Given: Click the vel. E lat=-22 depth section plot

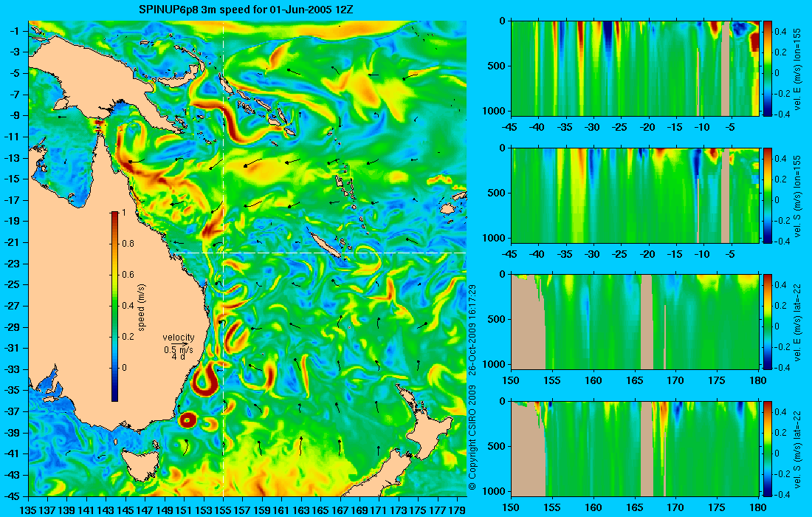Looking at the screenshot, I should tap(635, 322).
